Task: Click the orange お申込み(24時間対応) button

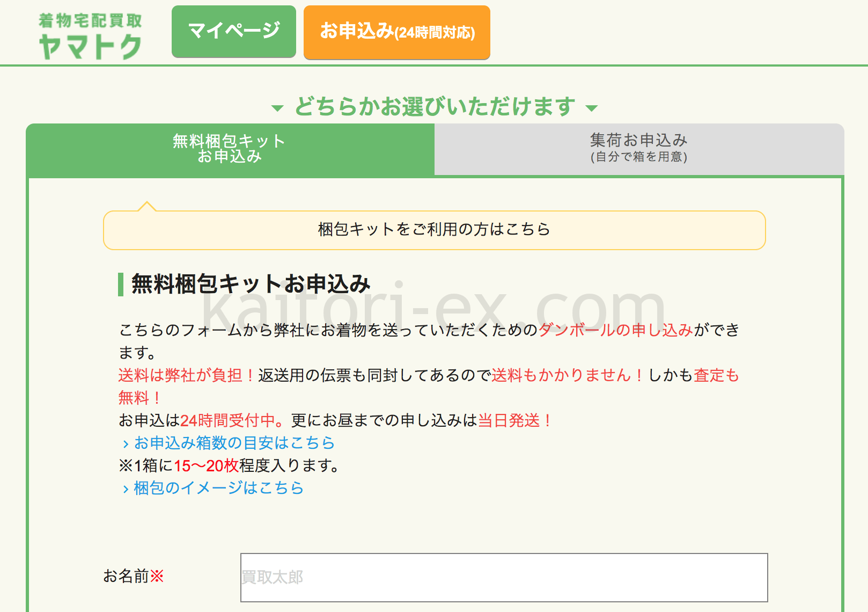Action: pyautogui.click(x=397, y=32)
